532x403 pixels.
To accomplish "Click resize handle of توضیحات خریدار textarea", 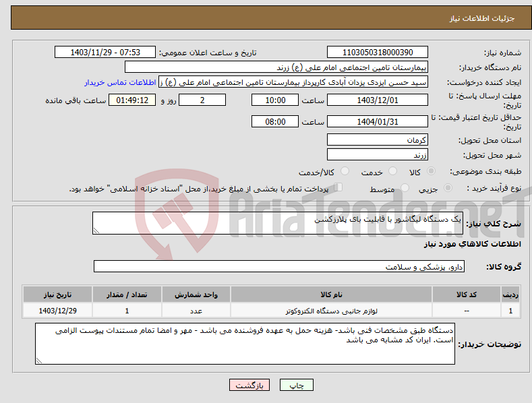I will [39, 361].
